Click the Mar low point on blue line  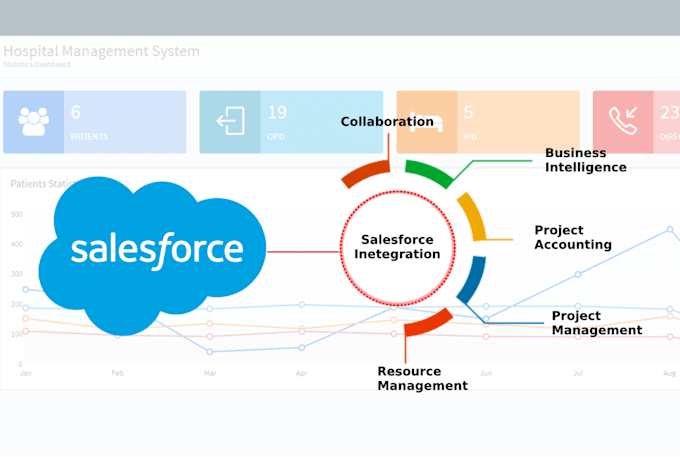[x=210, y=352]
